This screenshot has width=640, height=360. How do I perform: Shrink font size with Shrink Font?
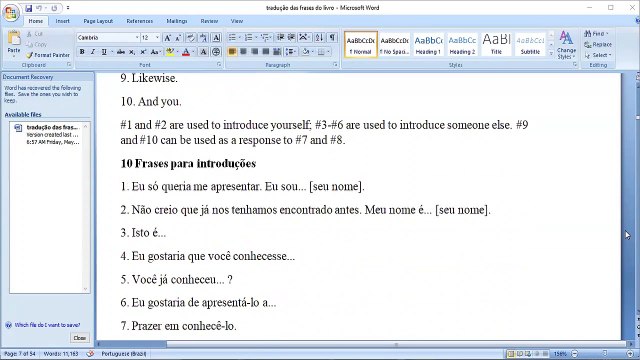click(x=178, y=38)
